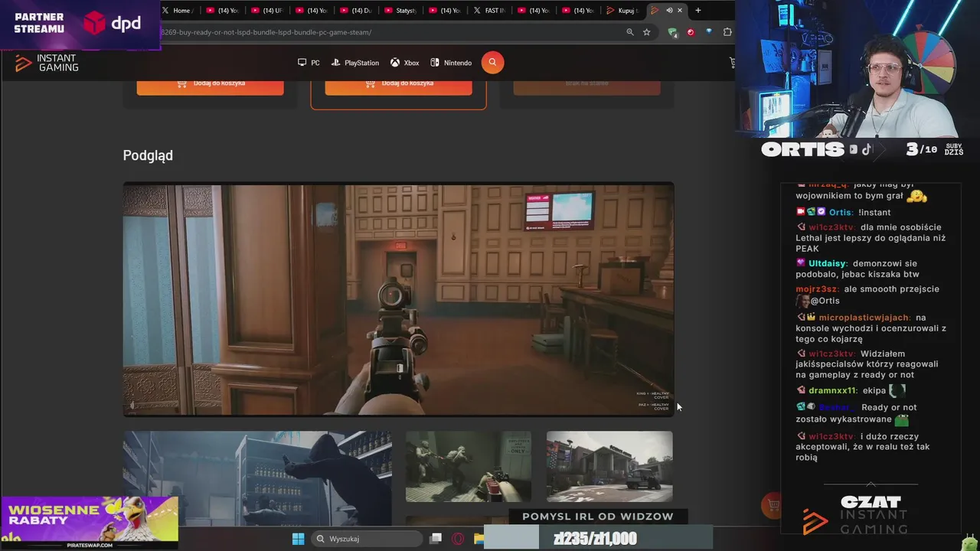Click the orange search button
The height and width of the screenshot is (551, 980).
pyautogui.click(x=492, y=63)
